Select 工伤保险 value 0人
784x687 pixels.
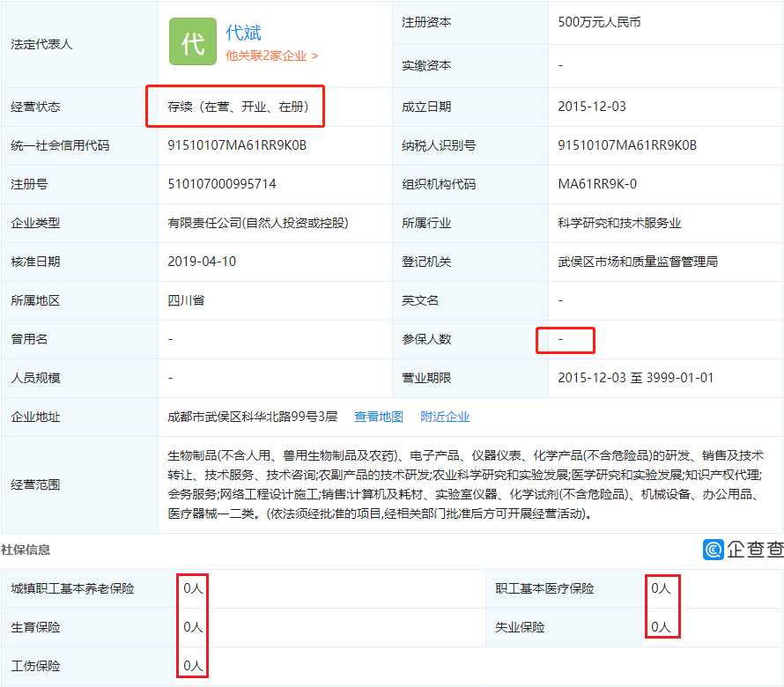(x=193, y=666)
